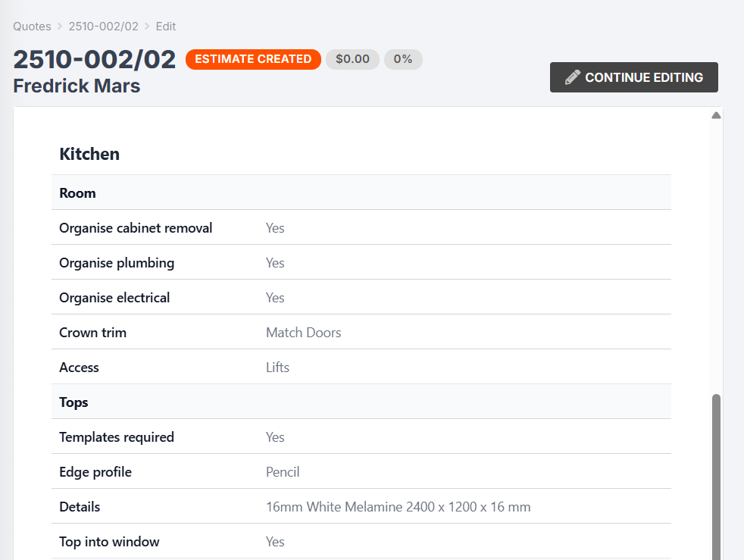The width and height of the screenshot is (744, 560).
Task: Click the pencil icon in Continue Editing
Action: (572, 77)
